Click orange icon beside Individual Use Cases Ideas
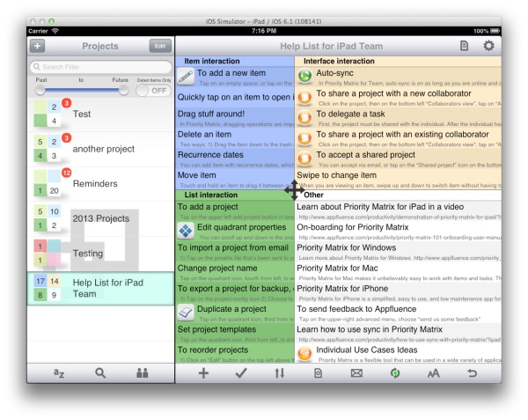 304,354
